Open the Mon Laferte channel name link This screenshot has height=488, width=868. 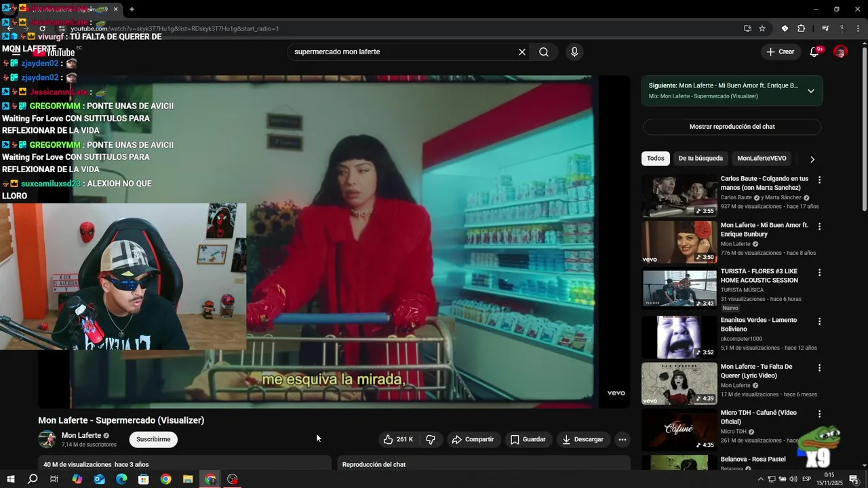coord(81,435)
